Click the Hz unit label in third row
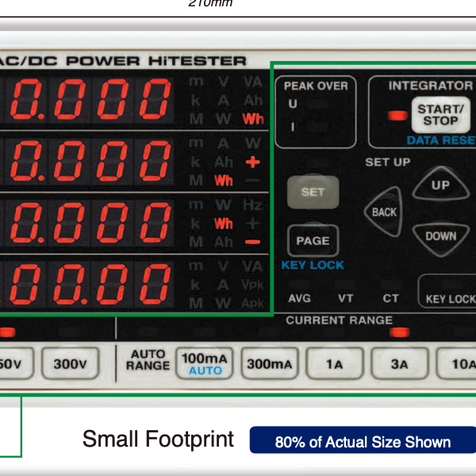The image size is (476, 476). coord(252,205)
